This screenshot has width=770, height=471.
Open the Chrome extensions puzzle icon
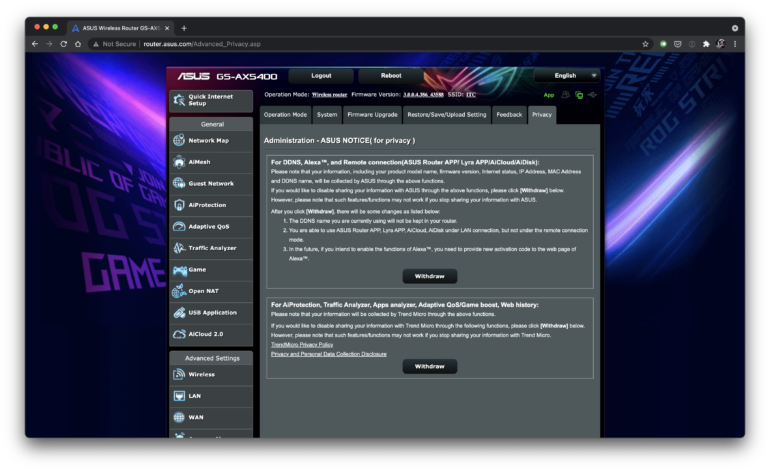pos(706,44)
